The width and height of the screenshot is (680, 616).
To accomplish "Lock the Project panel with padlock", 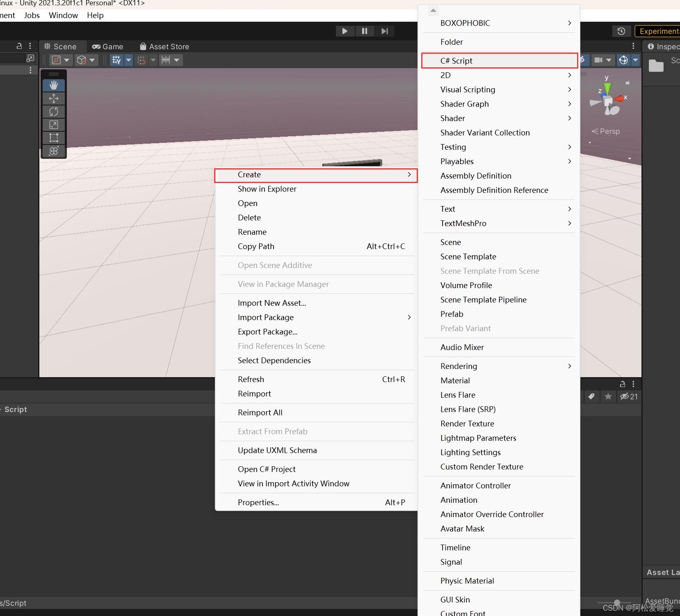I will click(x=623, y=384).
